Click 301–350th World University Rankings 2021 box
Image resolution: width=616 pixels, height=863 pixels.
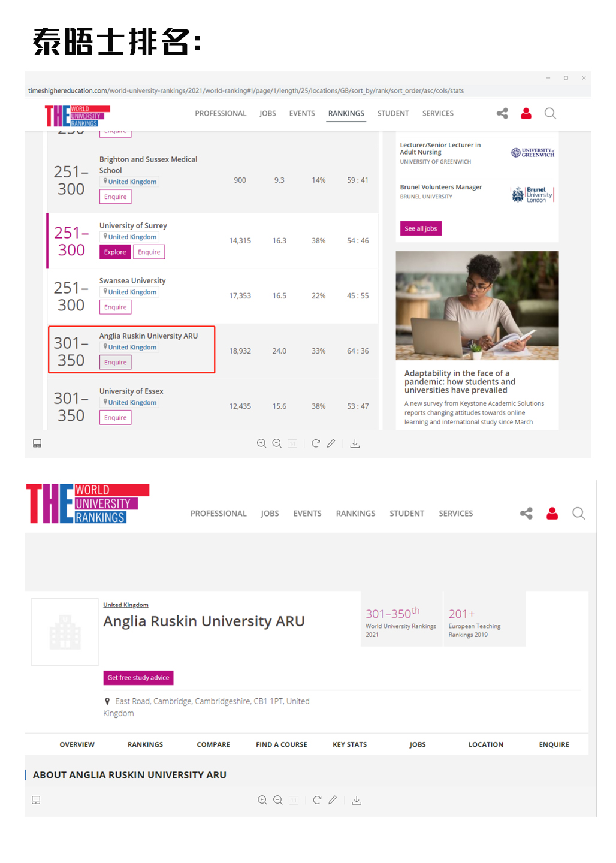(x=401, y=619)
